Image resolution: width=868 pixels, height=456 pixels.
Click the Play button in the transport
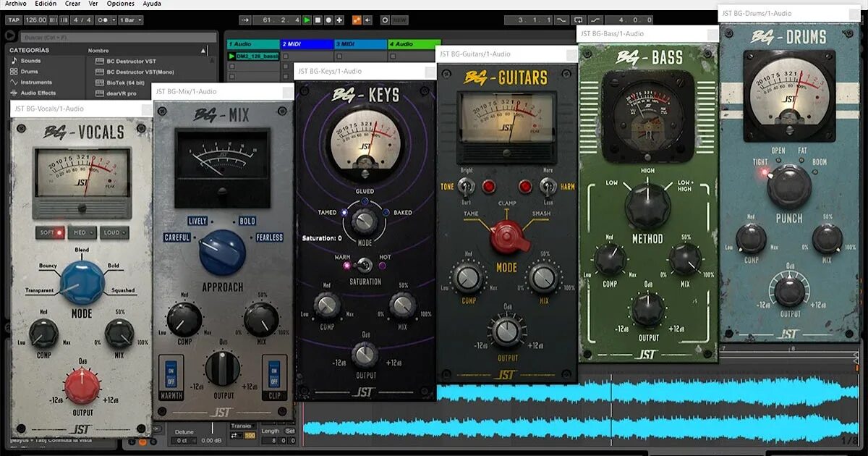(x=307, y=20)
